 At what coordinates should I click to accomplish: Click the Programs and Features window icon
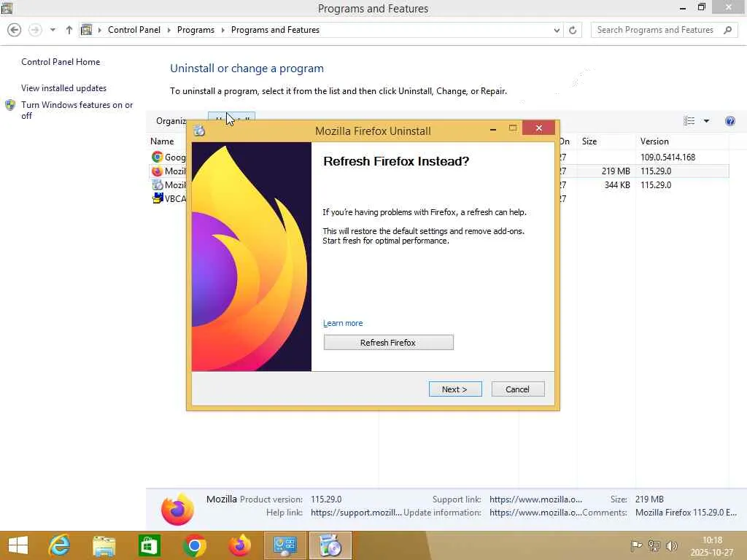[7, 8]
